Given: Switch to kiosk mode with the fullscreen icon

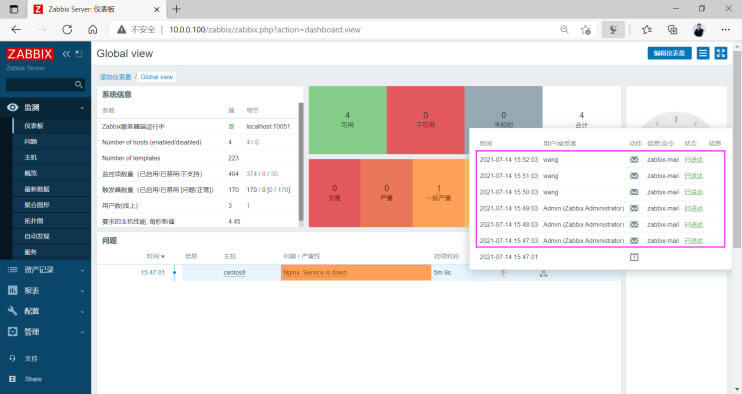Looking at the screenshot, I should pos(721,53).
